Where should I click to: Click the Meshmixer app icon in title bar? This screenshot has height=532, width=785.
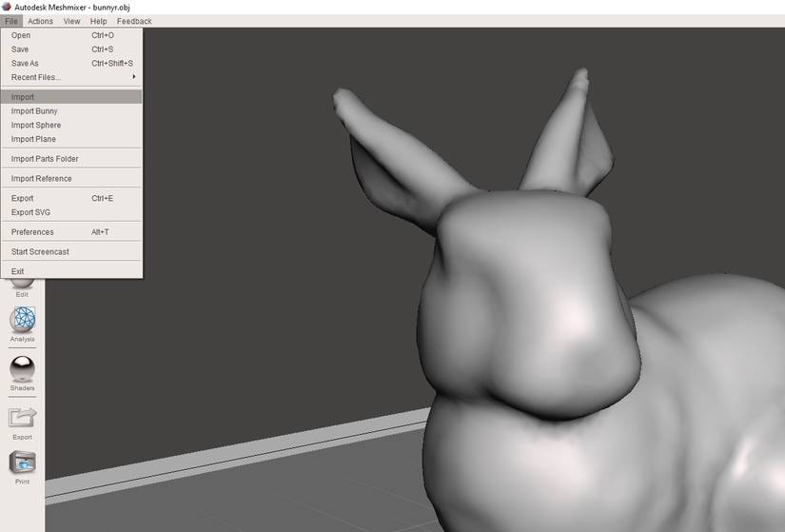click(7, 7)
